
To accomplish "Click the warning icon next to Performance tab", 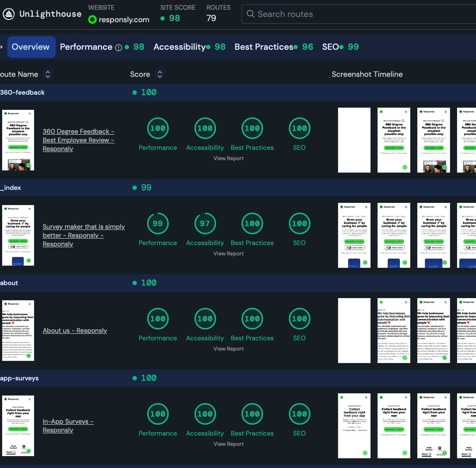I will [x=118, y=47].
